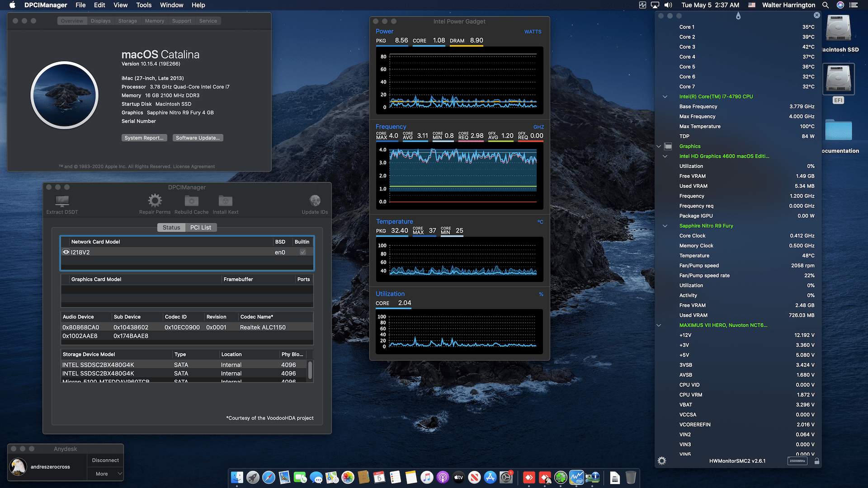
Task: Click the date and time in menu bar
Action: 710,5
